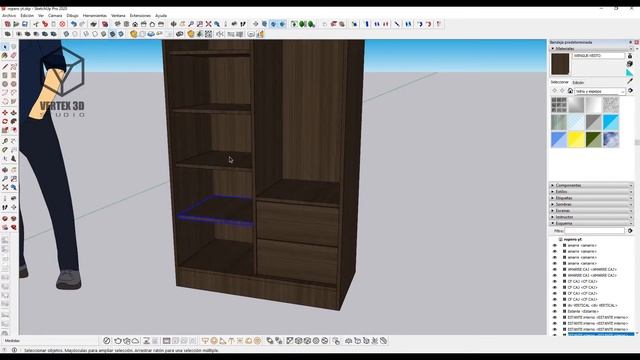Pick the yellow translucent material swatch

click(576, 140)
